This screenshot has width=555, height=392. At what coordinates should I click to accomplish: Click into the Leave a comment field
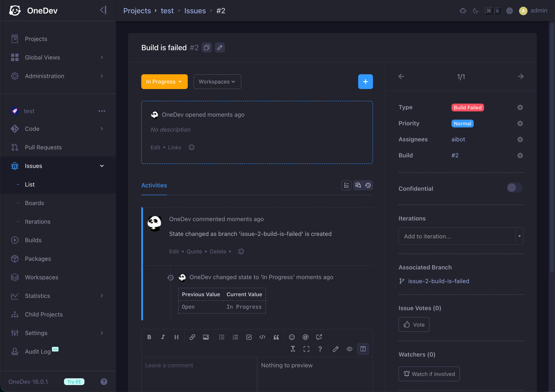tap(199, 374)
